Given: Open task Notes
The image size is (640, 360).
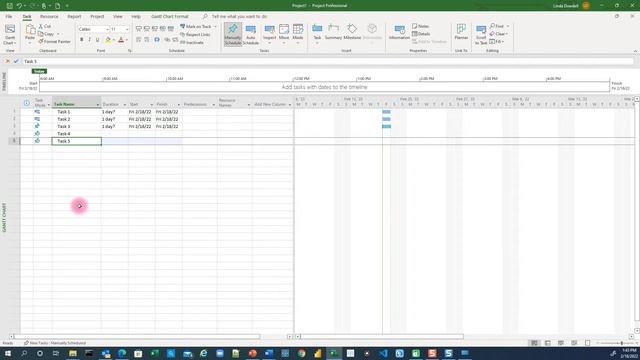Looking at the screenshot, I should point(420,26).
